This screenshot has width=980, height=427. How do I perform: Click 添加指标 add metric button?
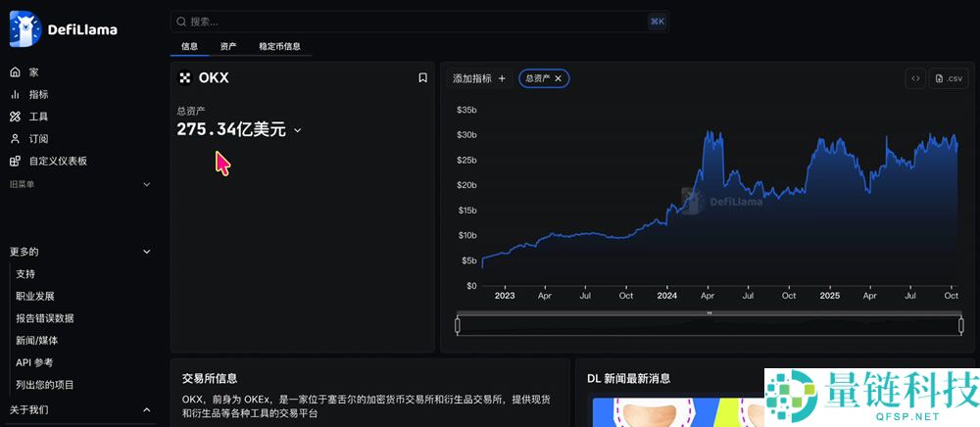coord(479,78)
